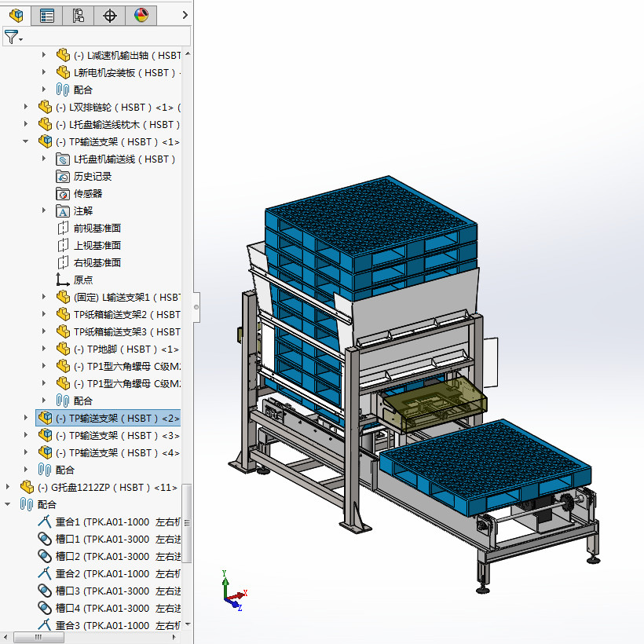The height and width of the screenshot is (644, 644).
Task: Click the second TP1型六角螺母 part icon
Action: click(63, 383)
